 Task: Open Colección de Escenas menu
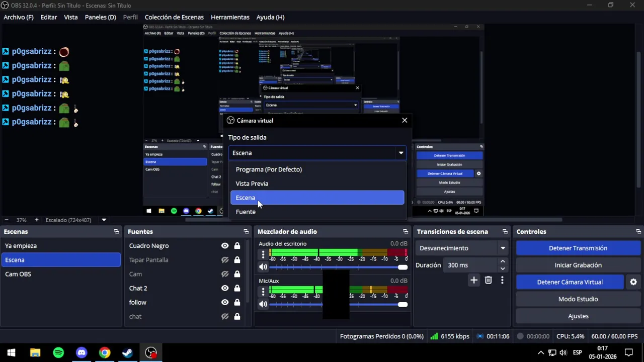pyautogui.click(x=174, y=17)
